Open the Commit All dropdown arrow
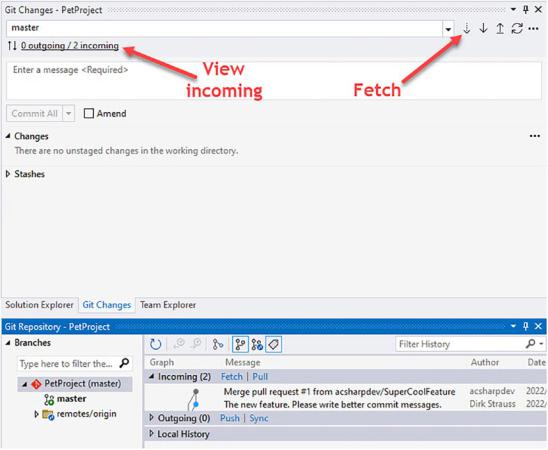Viewport: 548px width, 450px height. 68,114
